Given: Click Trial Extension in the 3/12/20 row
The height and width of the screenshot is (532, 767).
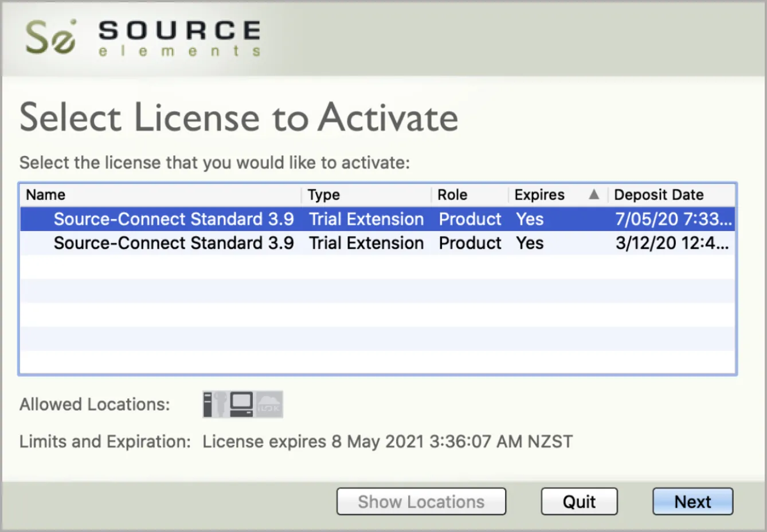Looking at the screenshot, I should (366, 243).
